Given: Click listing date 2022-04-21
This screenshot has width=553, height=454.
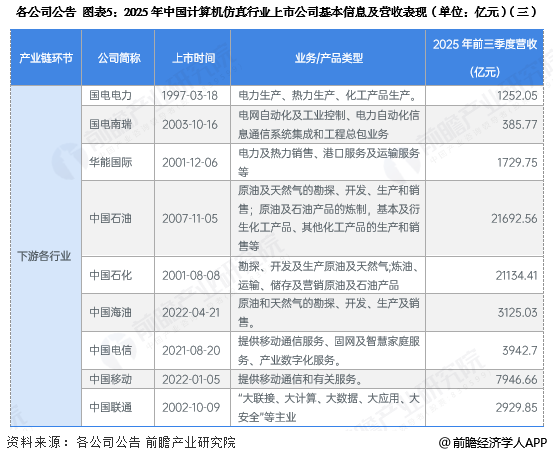Looking at the screenshot, I should click(x=191, y=313).
